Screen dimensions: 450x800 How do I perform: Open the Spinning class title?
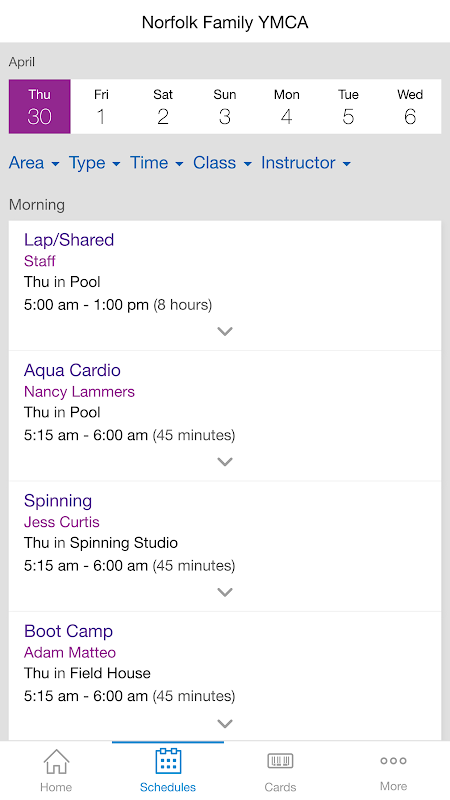(x=58, y=501)
